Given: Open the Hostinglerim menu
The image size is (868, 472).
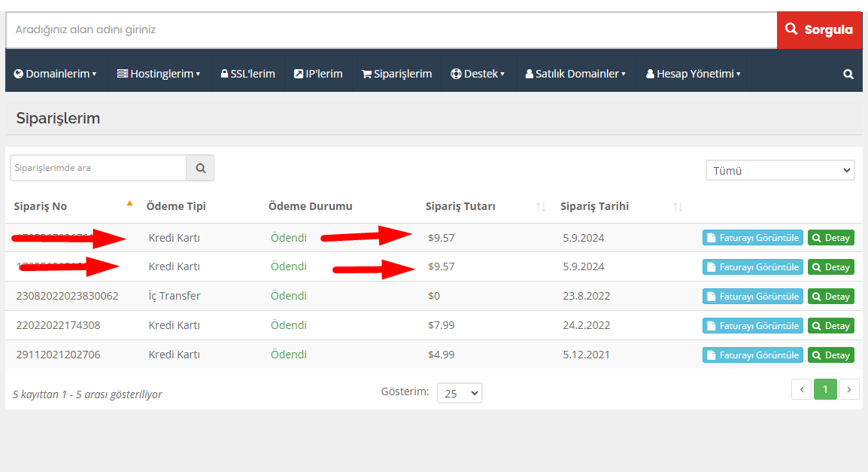Looking at the screenshot, I should tap(159, 74).
